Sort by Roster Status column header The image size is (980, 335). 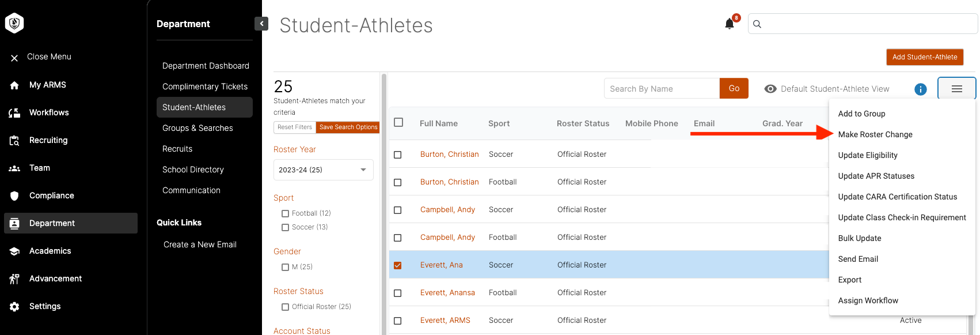click(583, 123)
